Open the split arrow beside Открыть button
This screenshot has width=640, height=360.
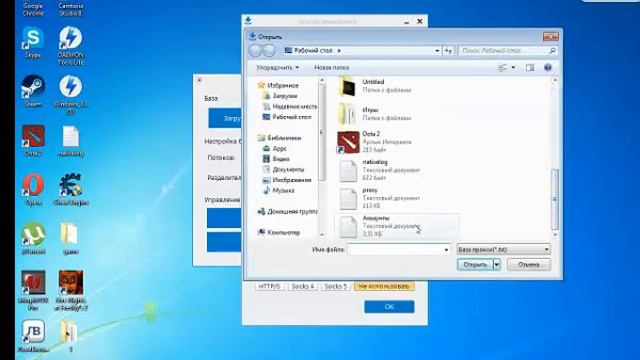(497, 264)
